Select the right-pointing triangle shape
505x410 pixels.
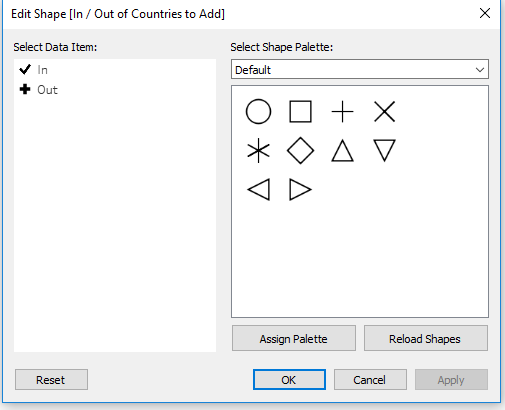point(300,190)
